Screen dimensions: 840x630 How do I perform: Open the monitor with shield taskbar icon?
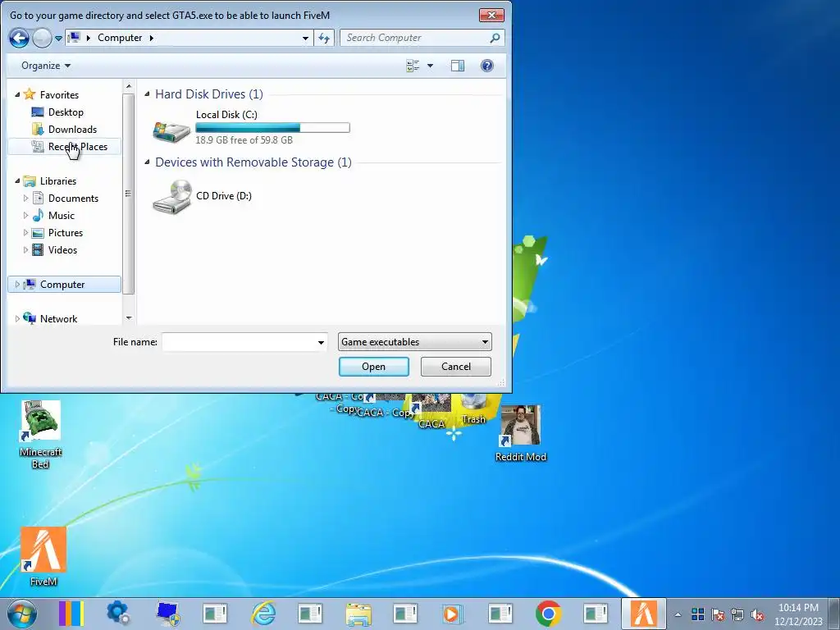(167, 614)
